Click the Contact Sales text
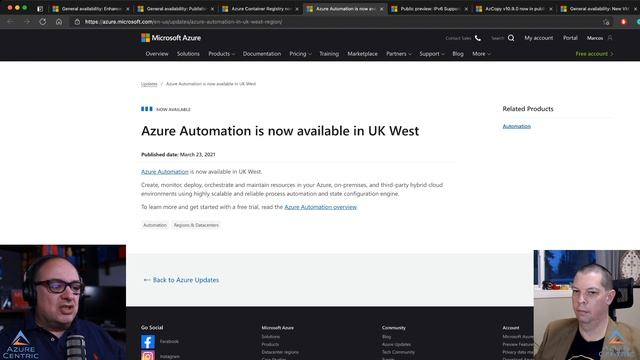Viewport: 640px width, 360px height. [x=458, y=38]
